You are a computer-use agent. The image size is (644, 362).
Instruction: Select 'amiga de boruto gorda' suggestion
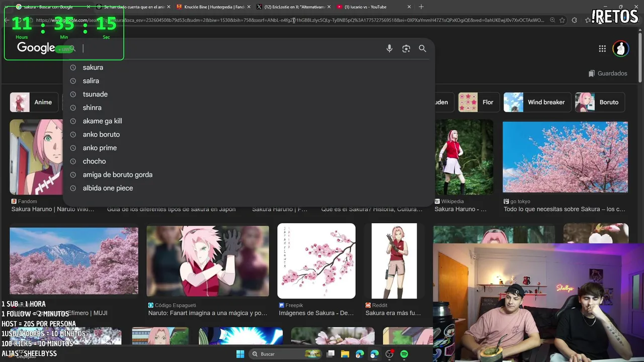(117, 175)
